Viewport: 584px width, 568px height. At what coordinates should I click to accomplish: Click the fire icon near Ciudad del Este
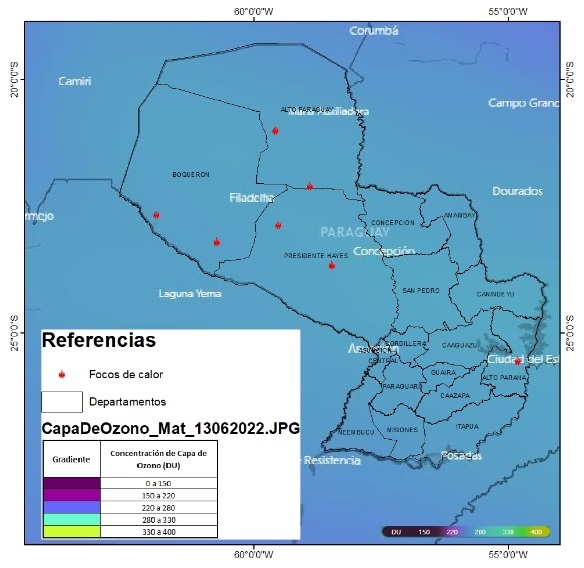(517, 361)
